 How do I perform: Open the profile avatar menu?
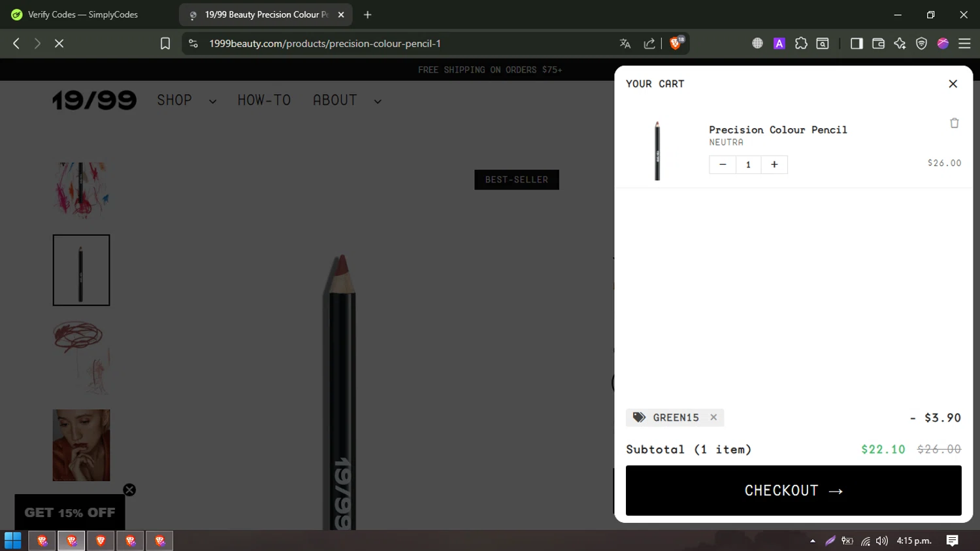(x=943, y=43)
